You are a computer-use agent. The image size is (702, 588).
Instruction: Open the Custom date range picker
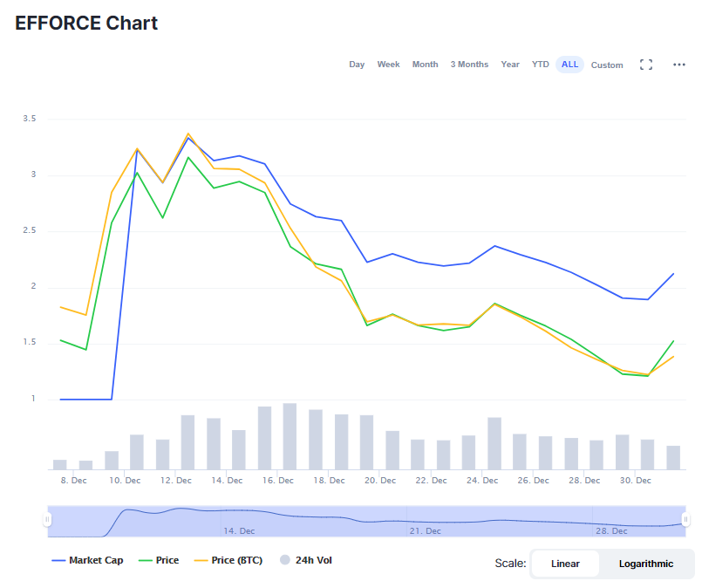coord(607,65)
